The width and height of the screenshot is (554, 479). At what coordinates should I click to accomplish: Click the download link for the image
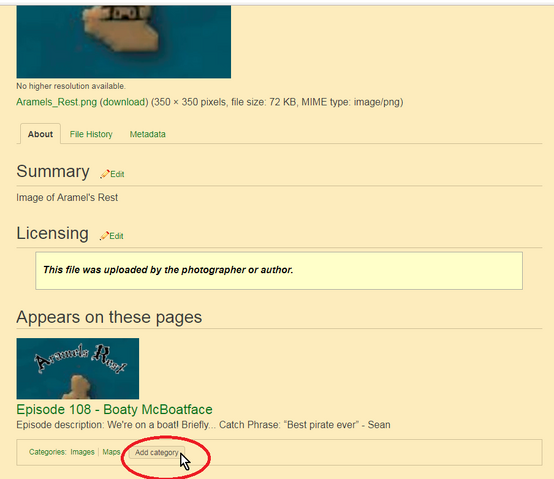pyautogui.click(x=124, y=102)
